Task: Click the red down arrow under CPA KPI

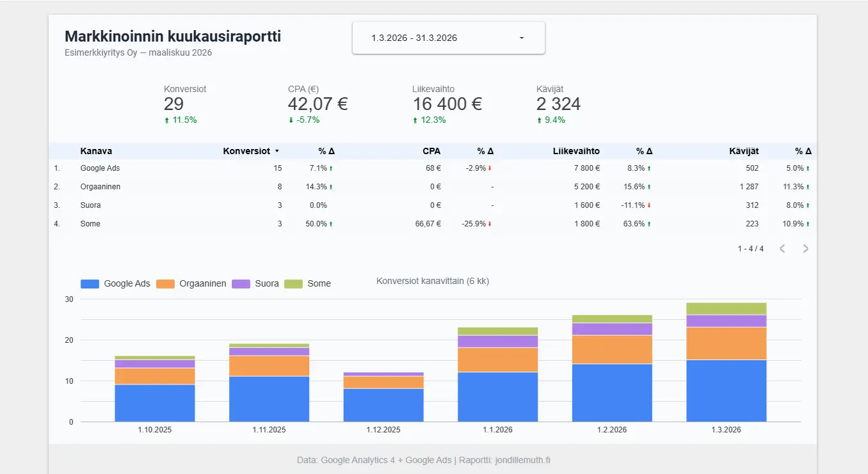Action: point(291,120)
